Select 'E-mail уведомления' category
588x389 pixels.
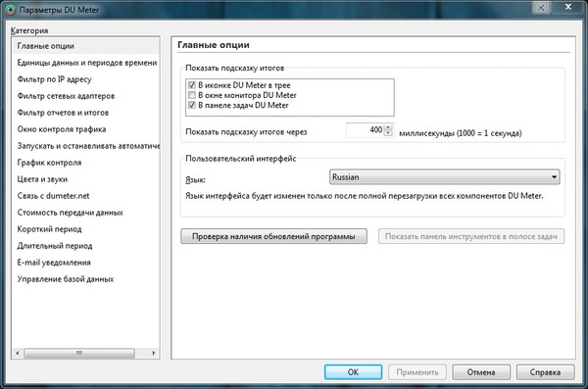tap(85, 263)
